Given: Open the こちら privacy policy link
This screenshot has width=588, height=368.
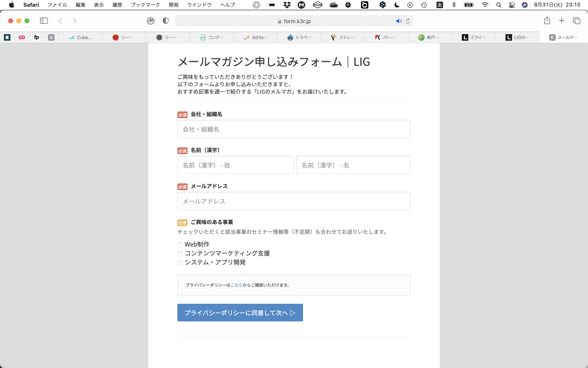Looking at the screenshot, I should pos(236,285).
